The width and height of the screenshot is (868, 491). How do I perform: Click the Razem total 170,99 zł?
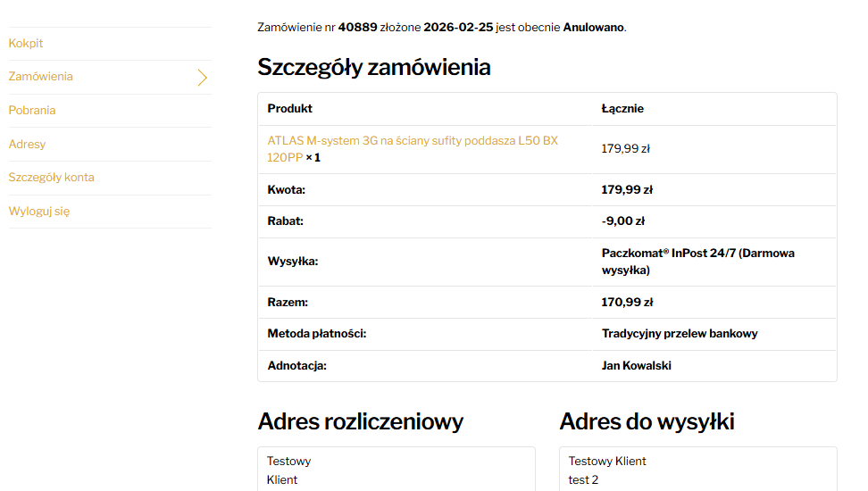(x=627, y=303)
